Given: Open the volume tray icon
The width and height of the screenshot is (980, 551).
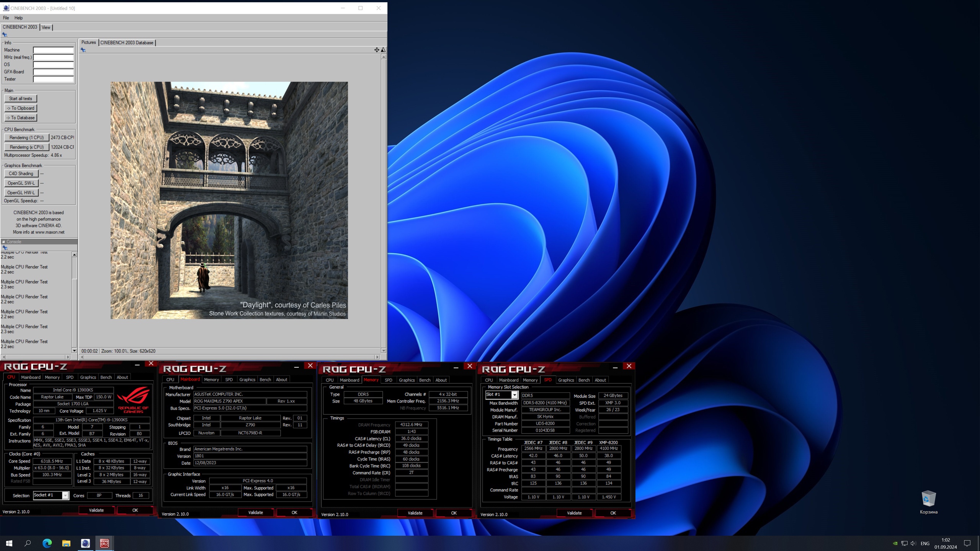Looking at the screenshot, I should tap(913, 543).
